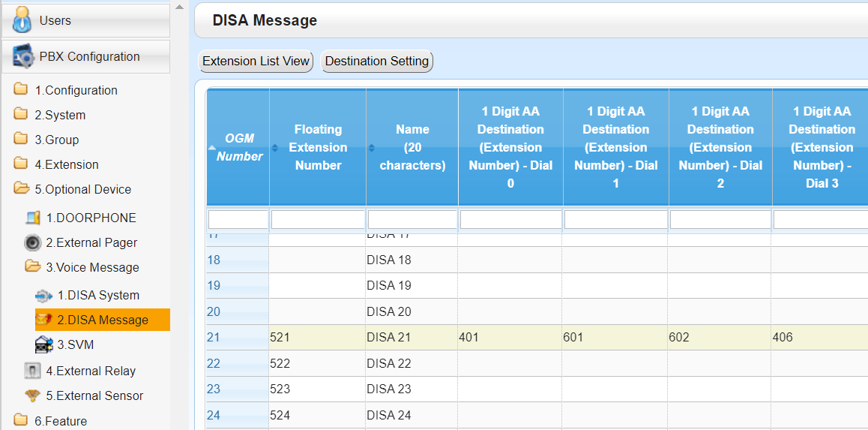The image size is (868, 430).
Task: Click the External Sensor icon
Action: click(x=33, y=395)
